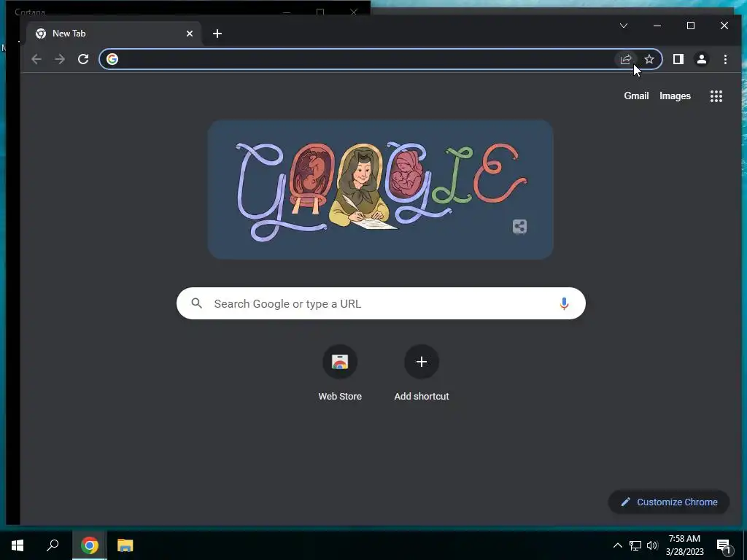
Task: Open the tab search dropdown chevron
Action: [624, 26]
